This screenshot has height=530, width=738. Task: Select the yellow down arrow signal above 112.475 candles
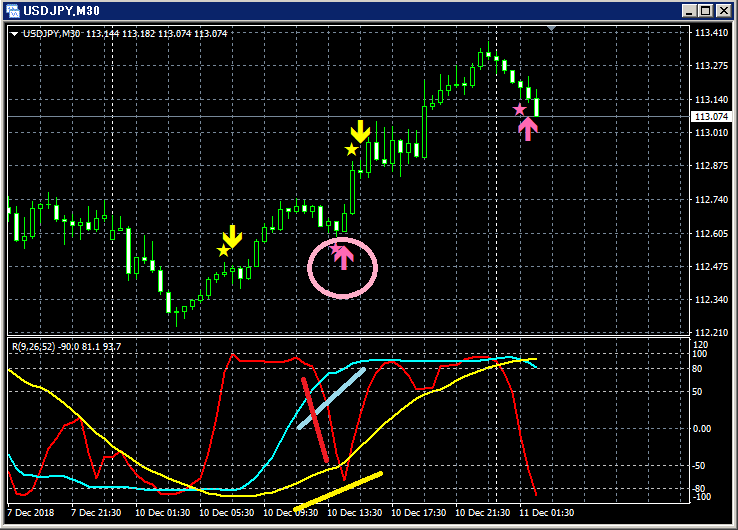tap(232, 236)
